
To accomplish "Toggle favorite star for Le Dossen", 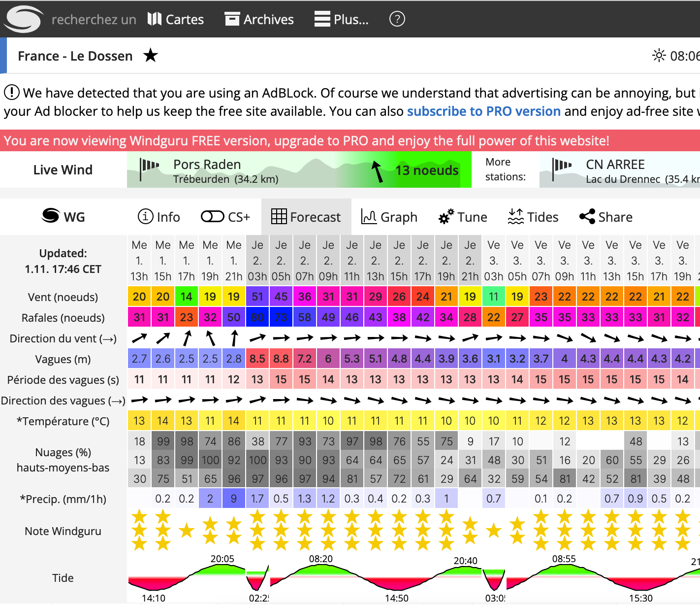I will (151, 56).
